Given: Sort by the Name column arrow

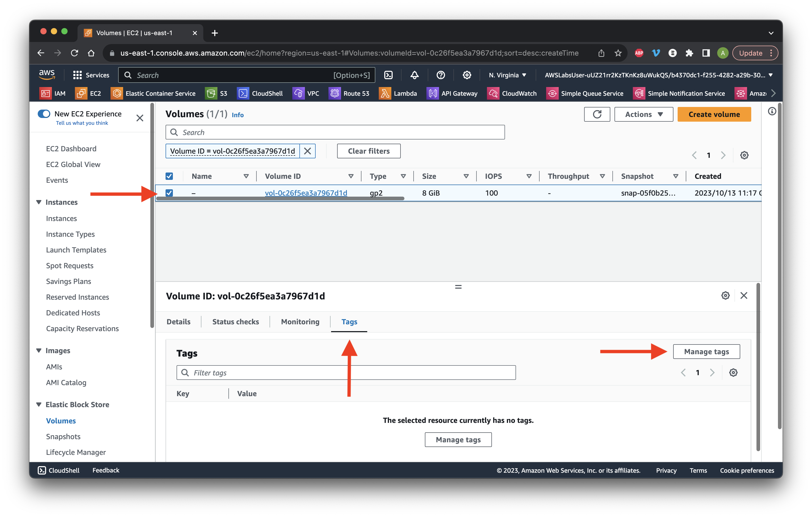Looking at the screenshot, I should point(246,176).
